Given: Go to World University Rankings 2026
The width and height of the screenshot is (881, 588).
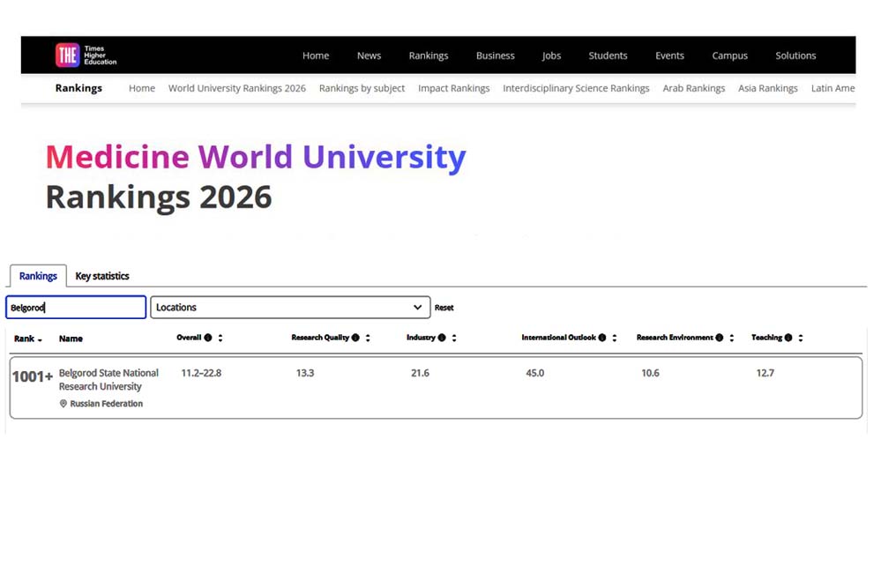Looking at the screenshot, I should point(236,88).
